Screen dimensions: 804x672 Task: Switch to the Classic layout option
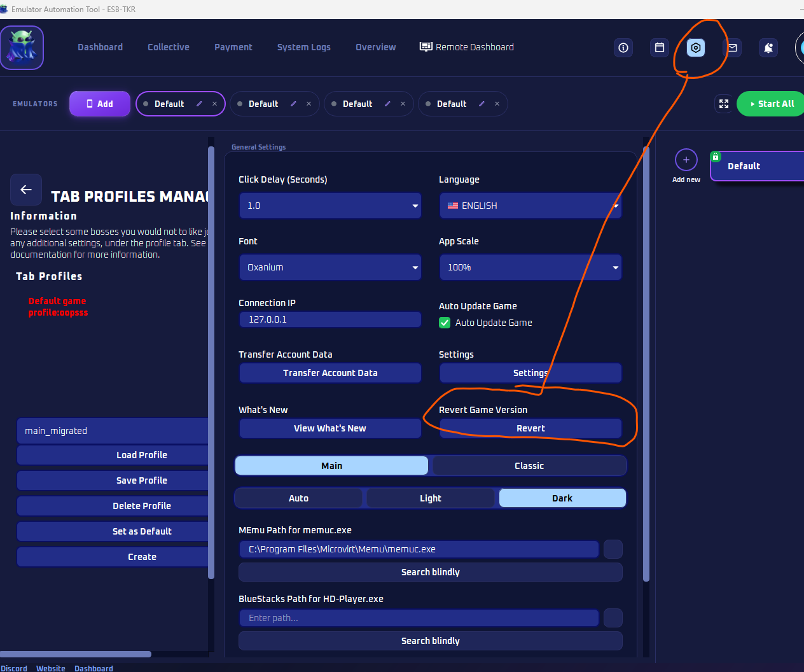pos(529,466)
